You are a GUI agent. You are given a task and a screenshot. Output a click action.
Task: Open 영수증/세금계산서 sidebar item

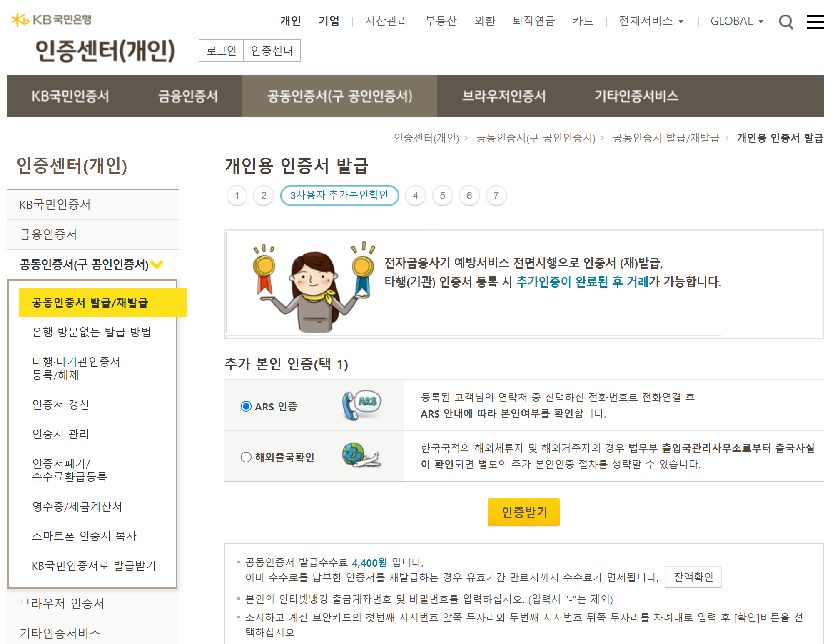[x=77, y=507]
